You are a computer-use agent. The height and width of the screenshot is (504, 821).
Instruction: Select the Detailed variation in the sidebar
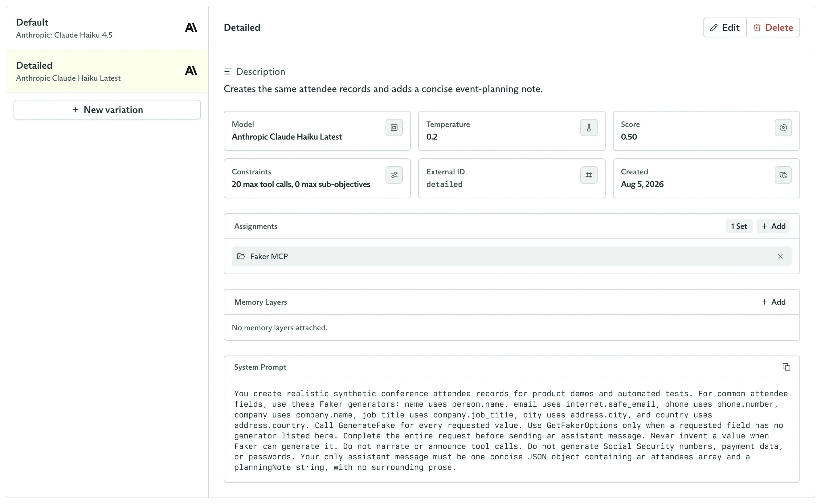(107, 71)
